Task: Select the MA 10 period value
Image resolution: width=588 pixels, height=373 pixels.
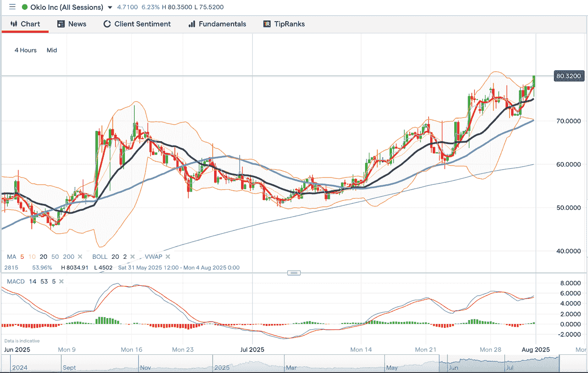Action: pos(32,256)
